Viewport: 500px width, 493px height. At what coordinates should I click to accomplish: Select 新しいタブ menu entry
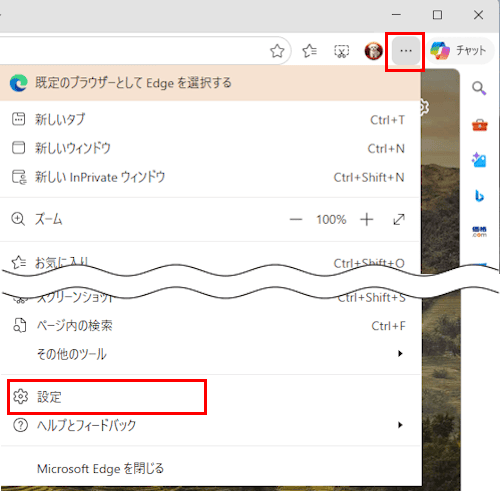click(x=210, y=119)
